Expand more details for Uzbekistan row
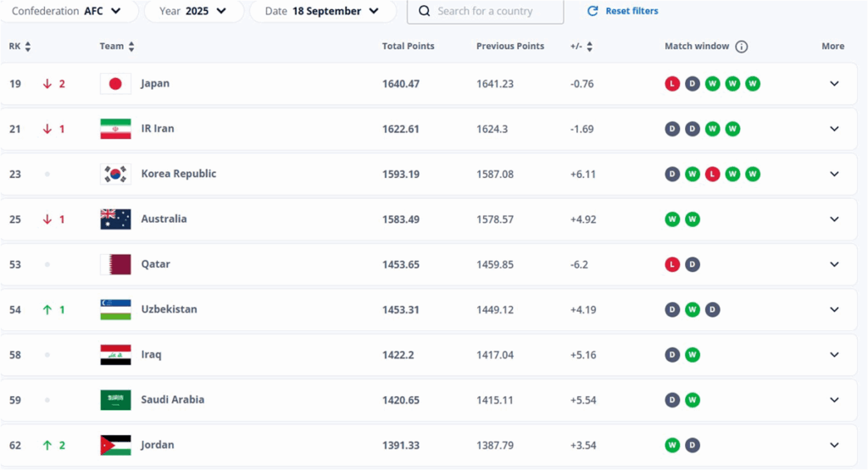The image size is (868, 470). [x=834, y=310]
